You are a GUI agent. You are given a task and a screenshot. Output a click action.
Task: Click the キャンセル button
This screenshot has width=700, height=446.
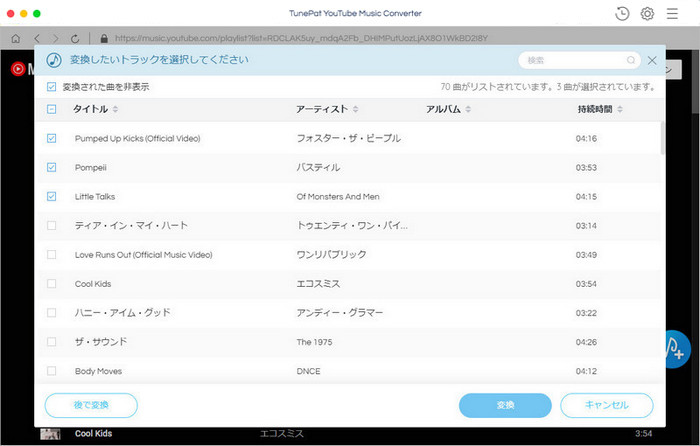(x=607, y=405)
